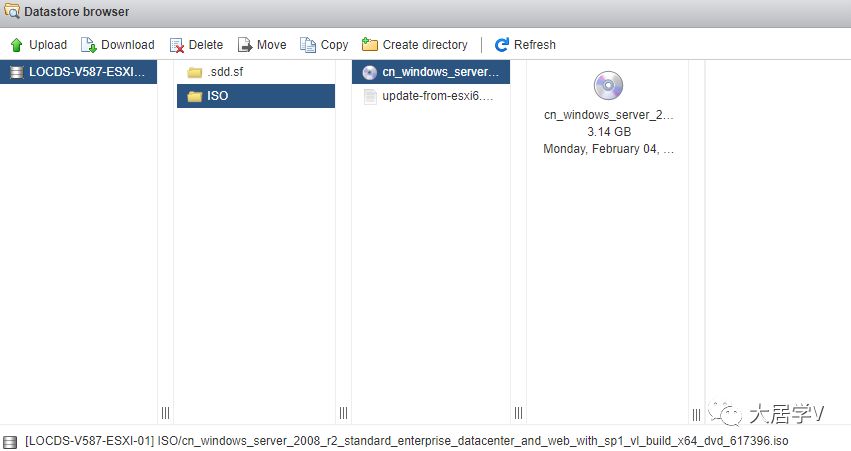Click the cn_windows_server disc icon in list
Viewport: 851px width, 451px height.
pos(370,72)
